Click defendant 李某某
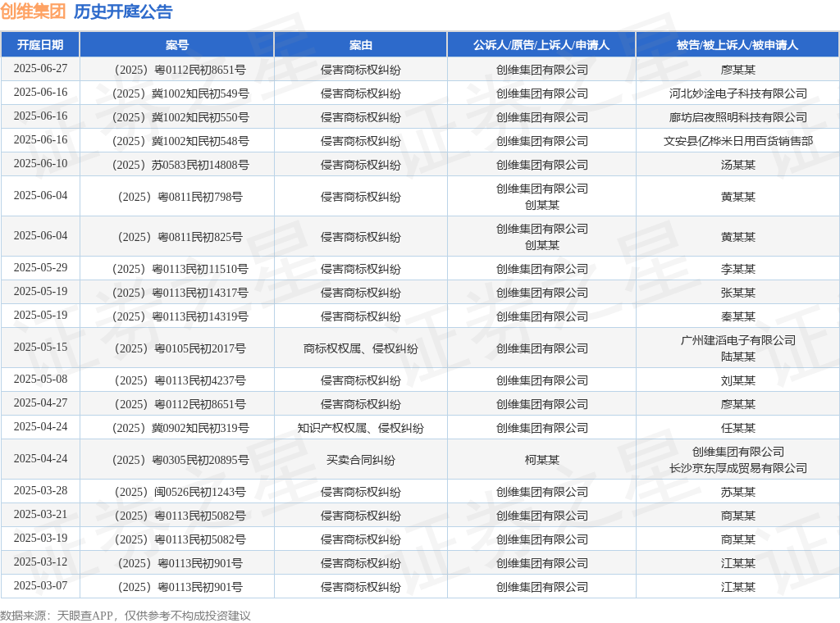 pyautogui.click(x=737, y=269)
